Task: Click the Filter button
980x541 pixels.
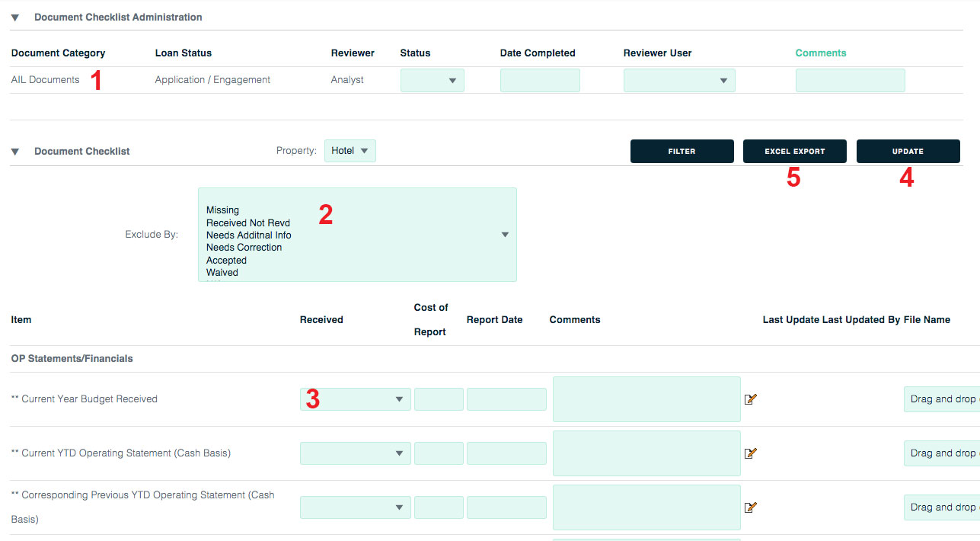Action: pyautogui.click(x=682, y=151)
